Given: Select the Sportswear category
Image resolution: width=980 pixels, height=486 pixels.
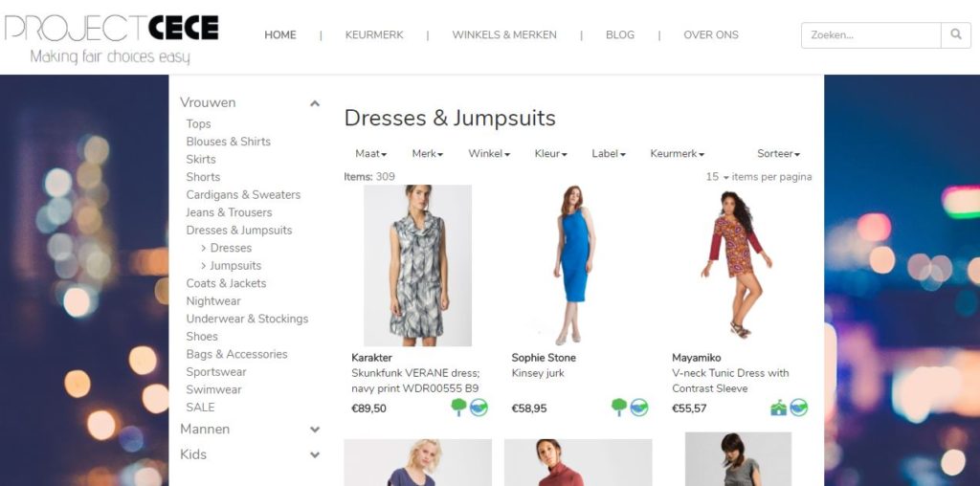Looking at the screenshot, I should [215, 372].
